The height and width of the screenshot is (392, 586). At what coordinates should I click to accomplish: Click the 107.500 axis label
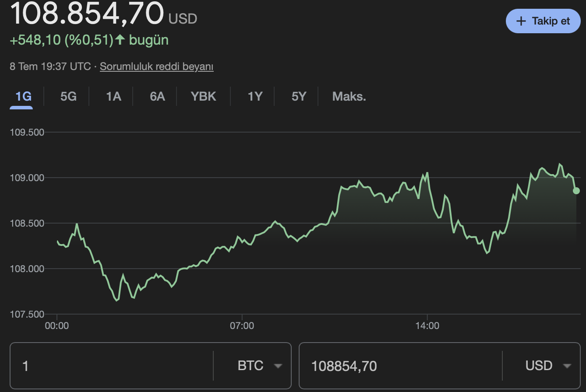27,314
